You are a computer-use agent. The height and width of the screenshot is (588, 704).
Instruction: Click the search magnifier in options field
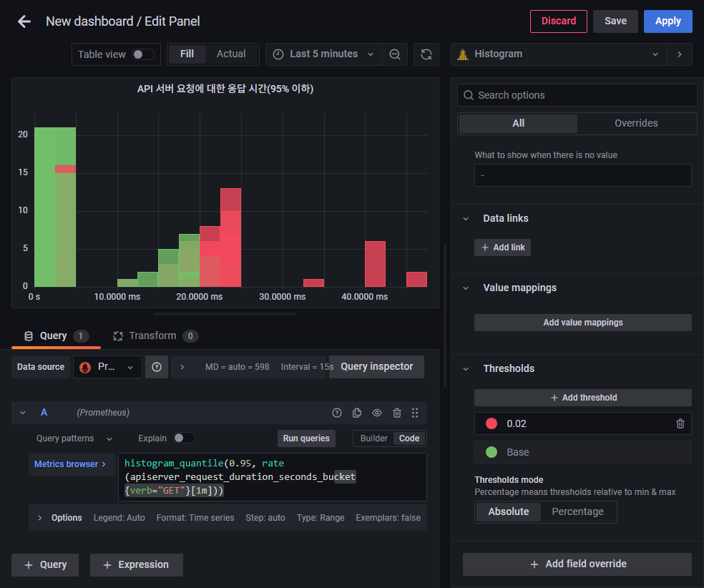pos(469,95)
